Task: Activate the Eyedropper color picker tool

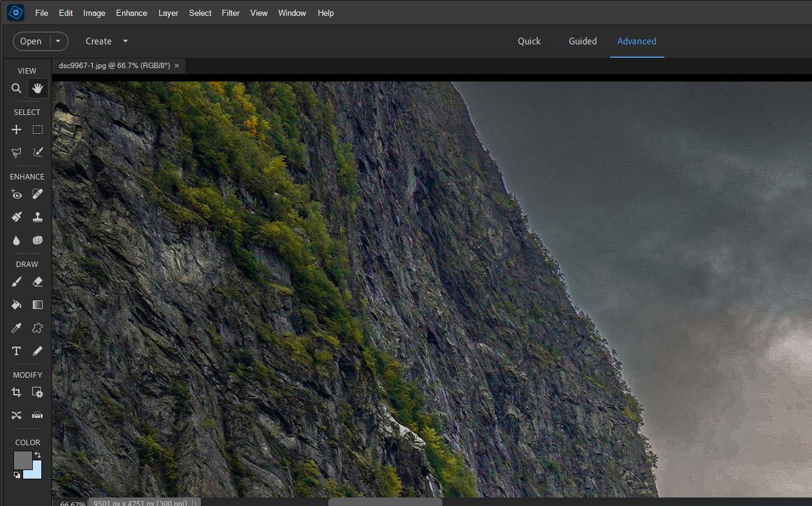Action: [x=16, y=328]
